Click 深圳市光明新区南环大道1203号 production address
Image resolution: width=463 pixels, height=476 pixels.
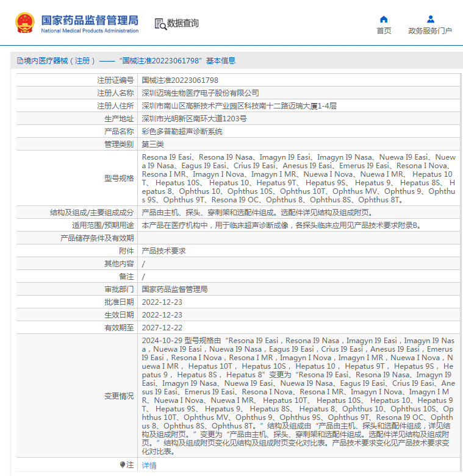click(x=194, y=119)
